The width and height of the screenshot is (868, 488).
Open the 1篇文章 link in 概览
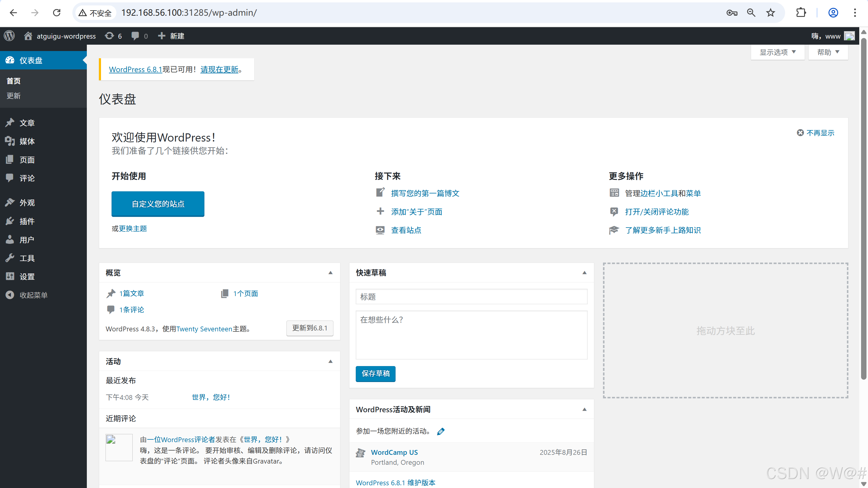tap(131, 293)
